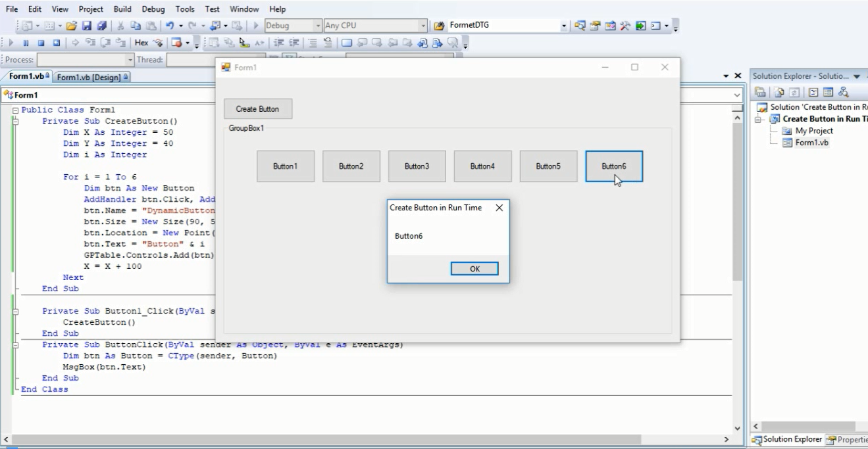Open the Debug menu

(153, 9)
